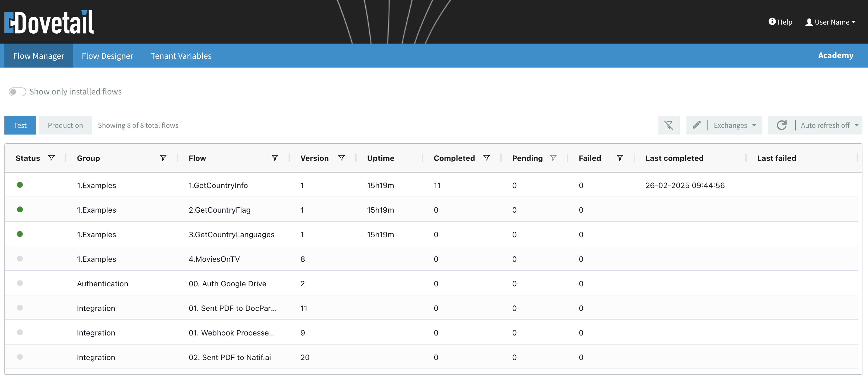Click version 8 of 4.MoviesOnTV
Image resolution: width=868 pixels, height=377 pixels.
point(302,259)
